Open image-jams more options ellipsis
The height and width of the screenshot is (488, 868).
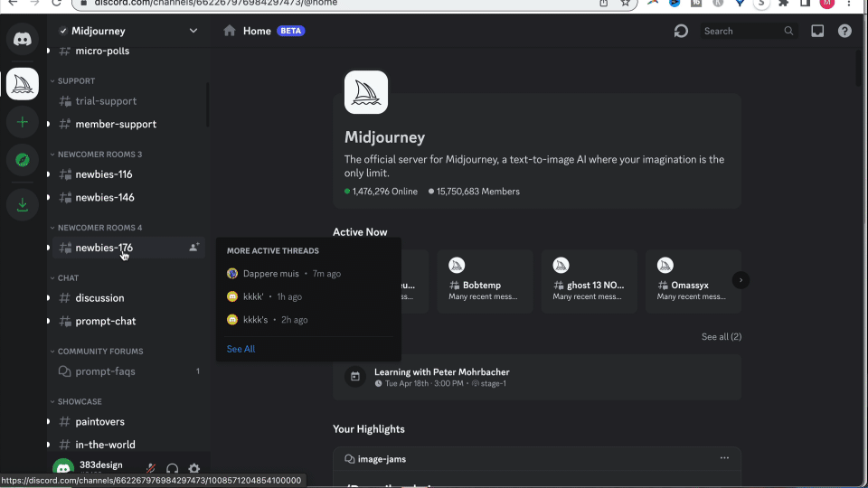click(724, 458)
